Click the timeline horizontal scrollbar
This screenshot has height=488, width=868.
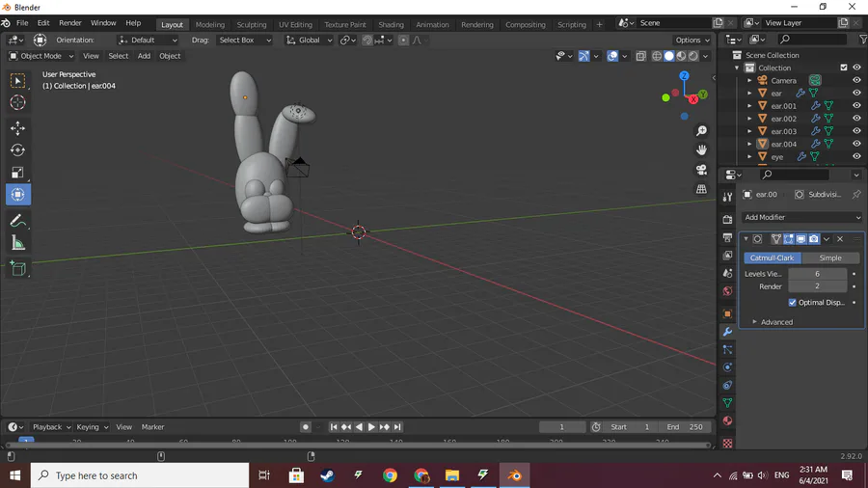pos(358,445)
